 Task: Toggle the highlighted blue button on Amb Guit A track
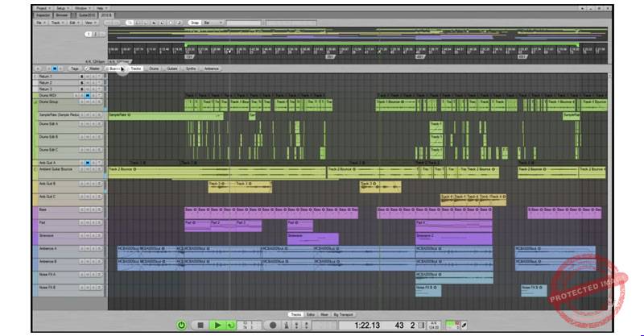tap(88, 163)
